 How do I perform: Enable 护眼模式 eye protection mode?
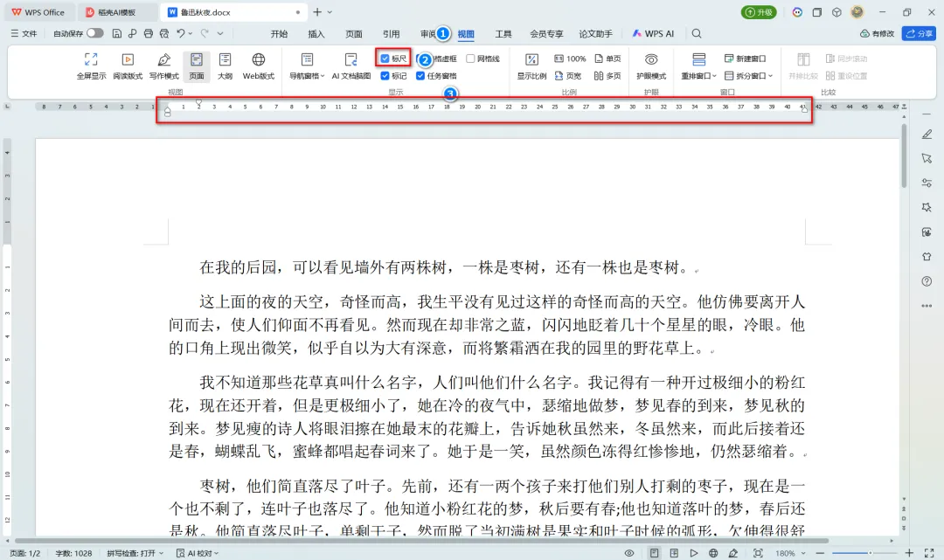651,66
